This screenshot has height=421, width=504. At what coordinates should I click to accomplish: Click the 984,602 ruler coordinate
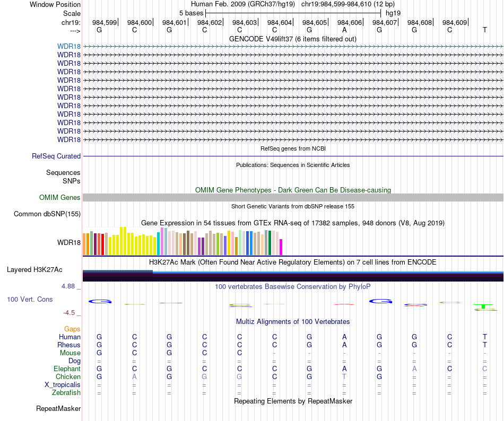(x=210, y=22)
